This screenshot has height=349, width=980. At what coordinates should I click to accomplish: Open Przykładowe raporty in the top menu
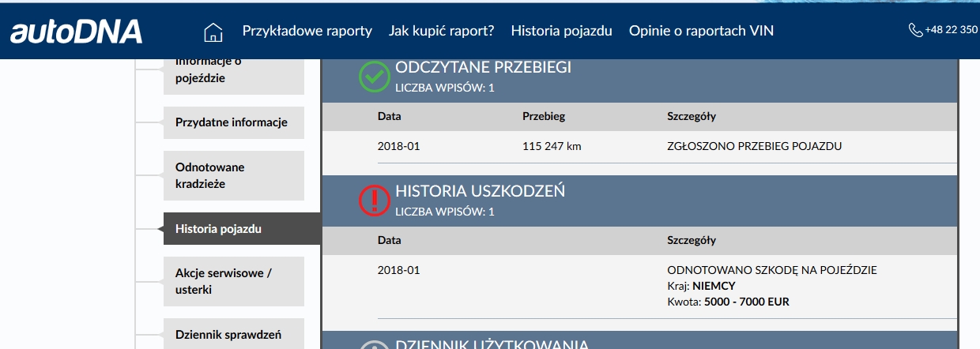click(307, 32)
